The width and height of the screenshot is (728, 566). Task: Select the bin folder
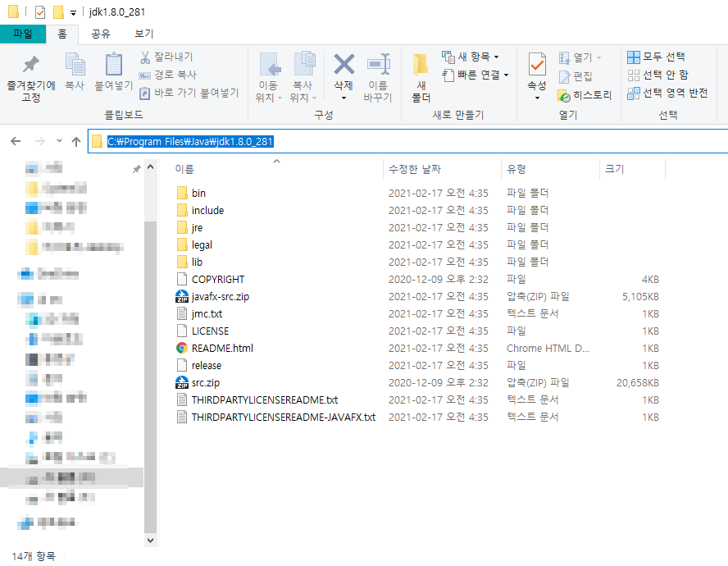pos(198,194)
